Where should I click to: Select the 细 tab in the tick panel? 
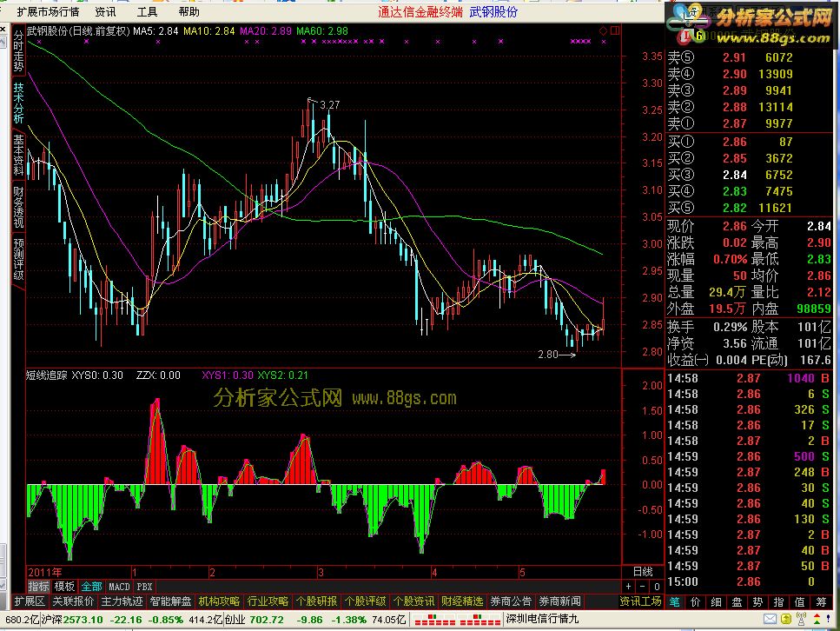pos(717,601)
